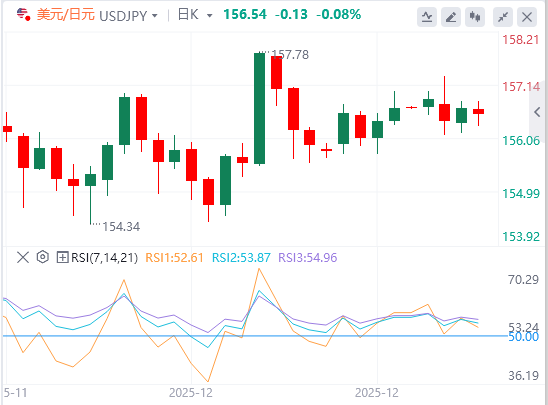Toggle RSI1 orange line label
This screenshot has width=548, height=405.
[x=174, y=258]
